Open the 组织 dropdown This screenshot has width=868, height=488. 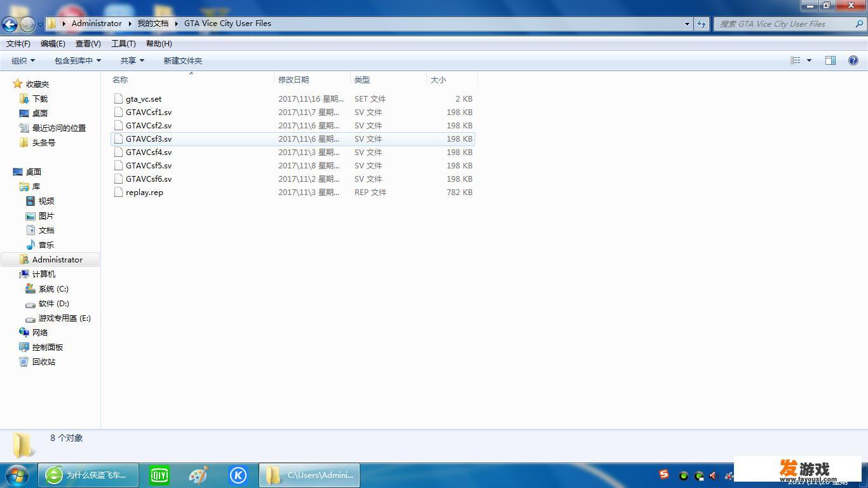[23, 60]
